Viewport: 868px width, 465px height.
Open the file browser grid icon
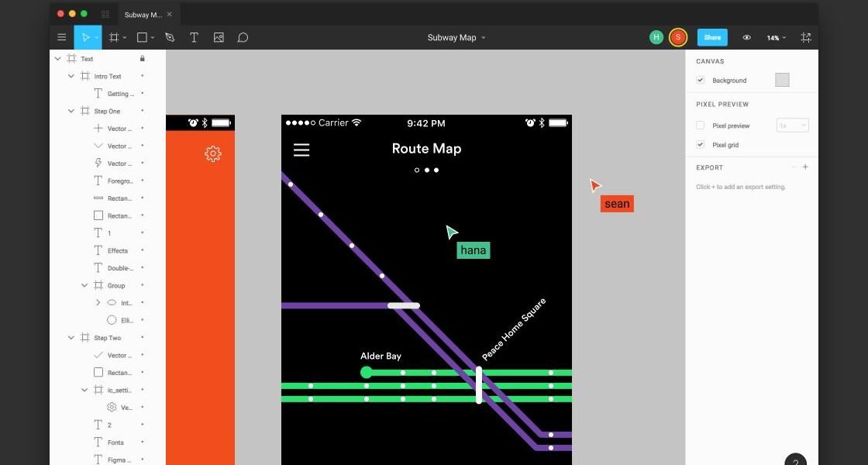(105, 15)
